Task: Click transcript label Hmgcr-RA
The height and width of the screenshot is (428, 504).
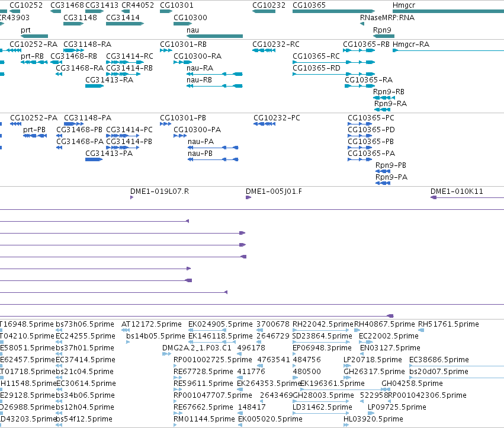Action: point(411,44)
